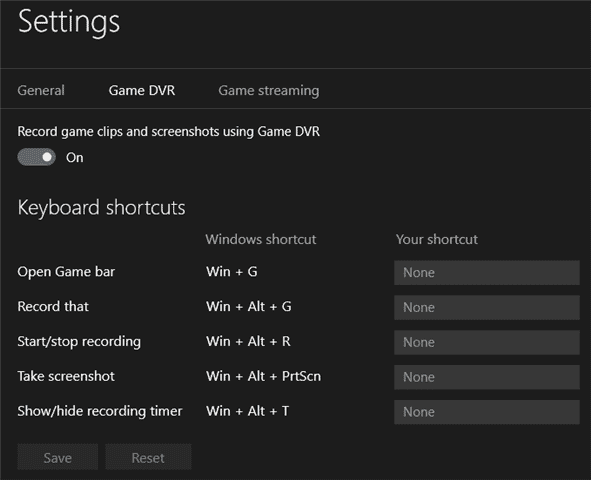Click the 'Windows shortcut' column header
The height and width of the screenshot is (480, 591).
click(261, 239)
